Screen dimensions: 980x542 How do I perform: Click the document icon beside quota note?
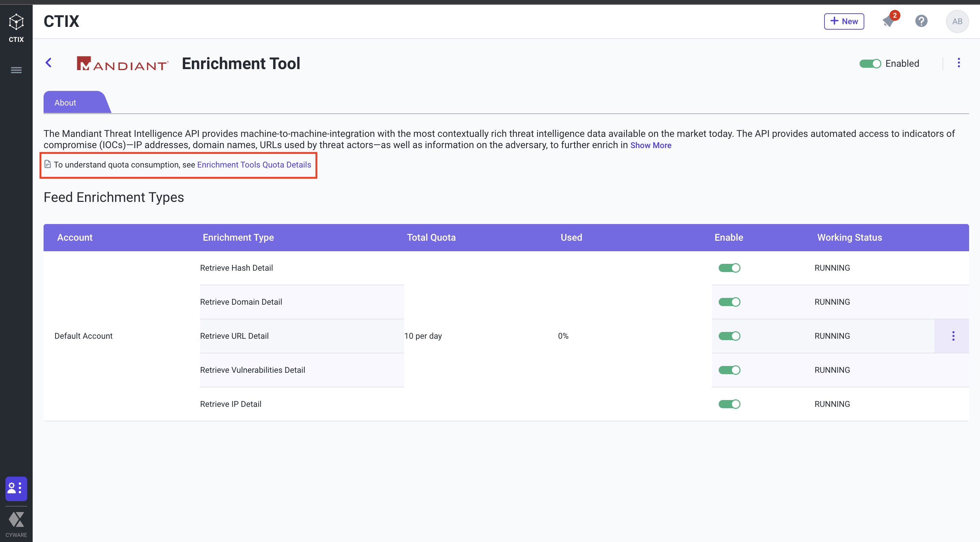click(48, 164)
